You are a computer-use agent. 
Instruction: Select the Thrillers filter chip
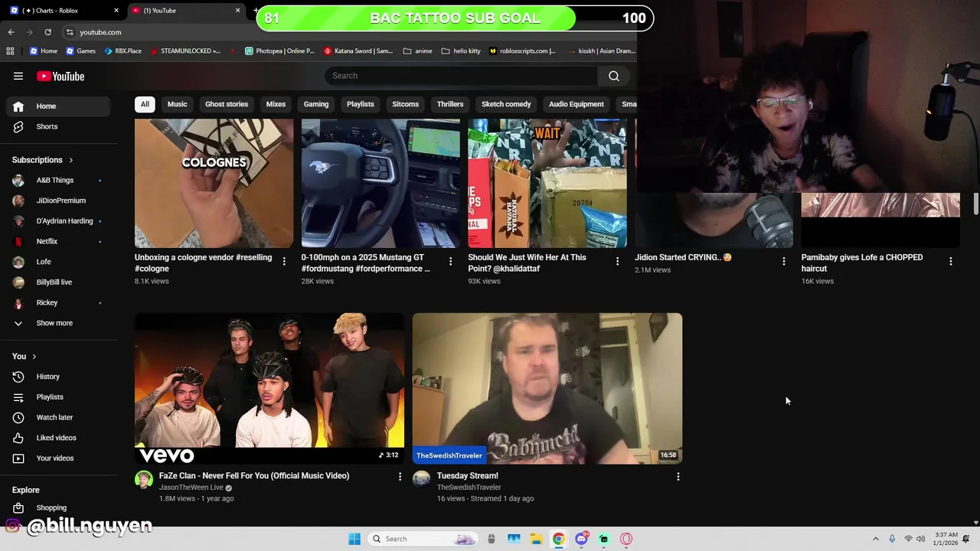pyautogui.click(x=450, y=104)
